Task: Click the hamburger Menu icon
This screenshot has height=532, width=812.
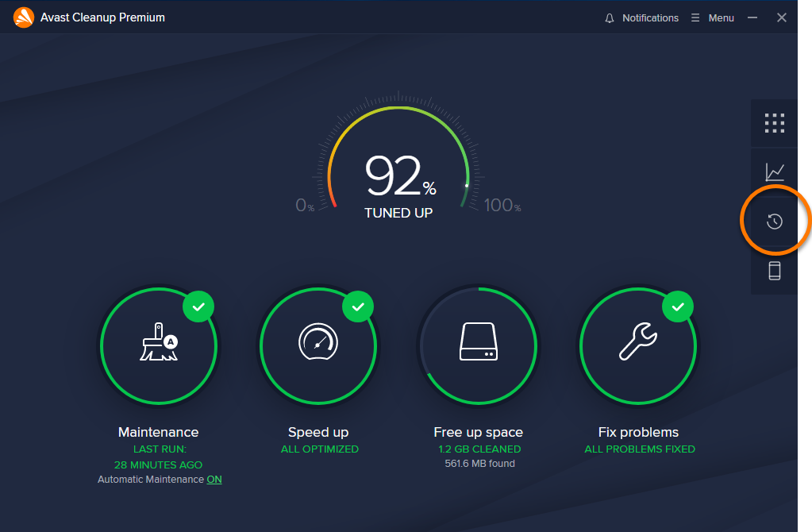Action: pos(695,18)
